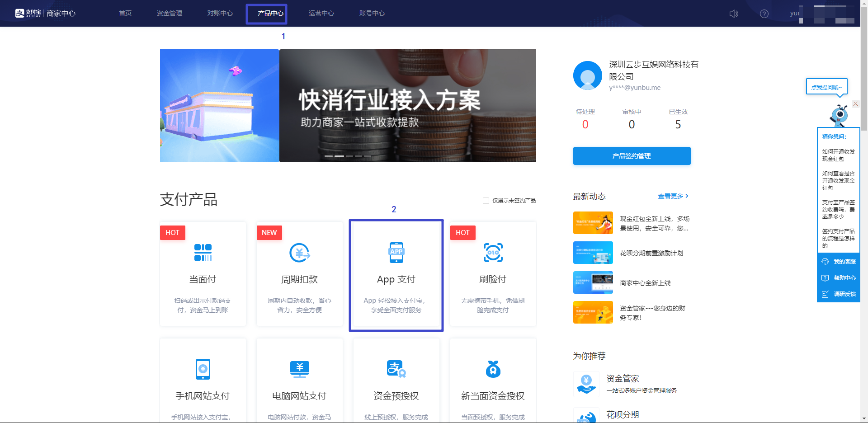This screenshot has width=868, height=423.
Task: Open news 商家中心全新上线
Action: 645,283
